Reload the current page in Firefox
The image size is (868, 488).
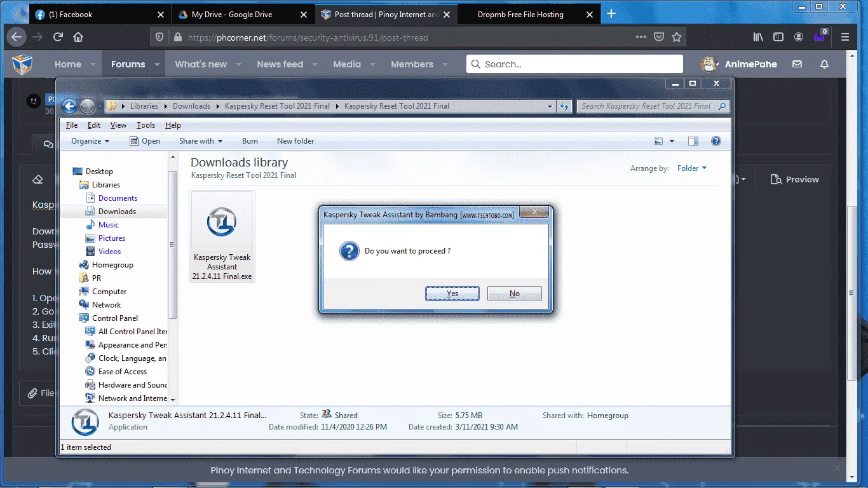[58, 37]
